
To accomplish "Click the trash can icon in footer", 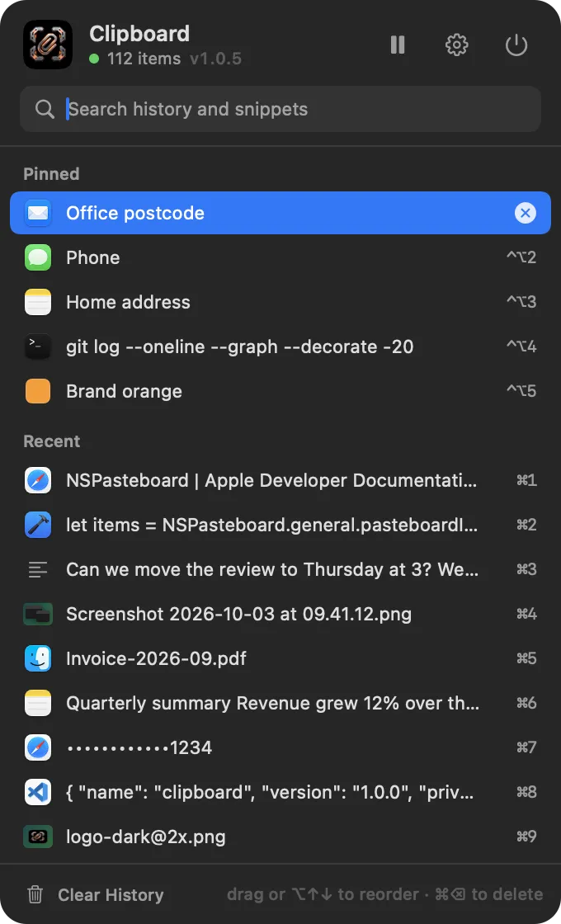I will pos(35,894).
